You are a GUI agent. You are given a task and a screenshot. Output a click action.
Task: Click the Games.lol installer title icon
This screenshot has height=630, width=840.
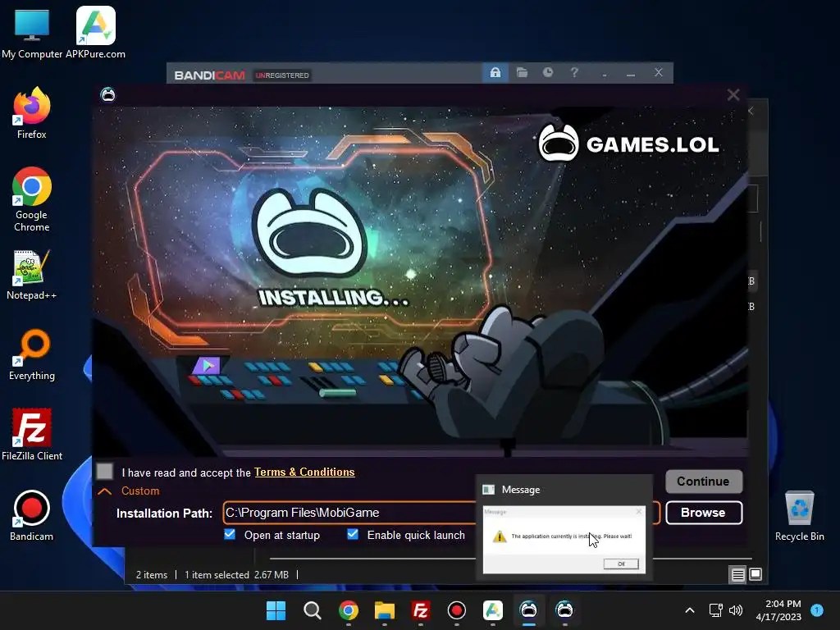point(107,95)
